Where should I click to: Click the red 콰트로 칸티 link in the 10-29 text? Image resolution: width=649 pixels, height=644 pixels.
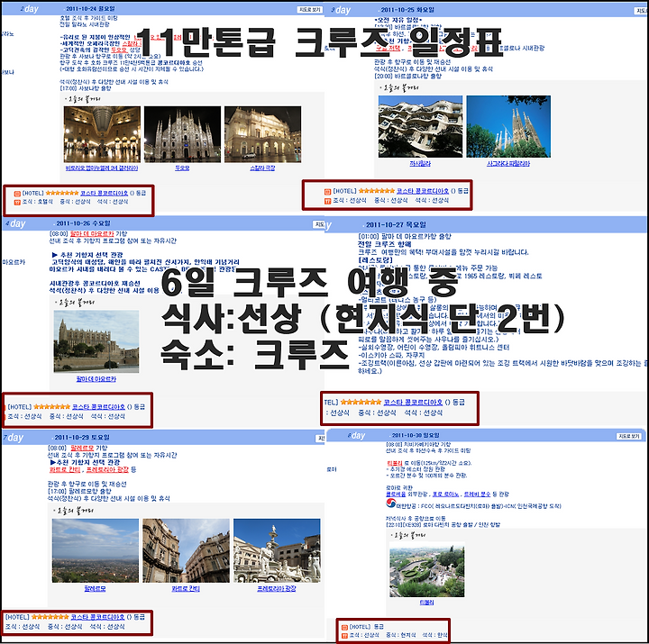pos(65,470)
